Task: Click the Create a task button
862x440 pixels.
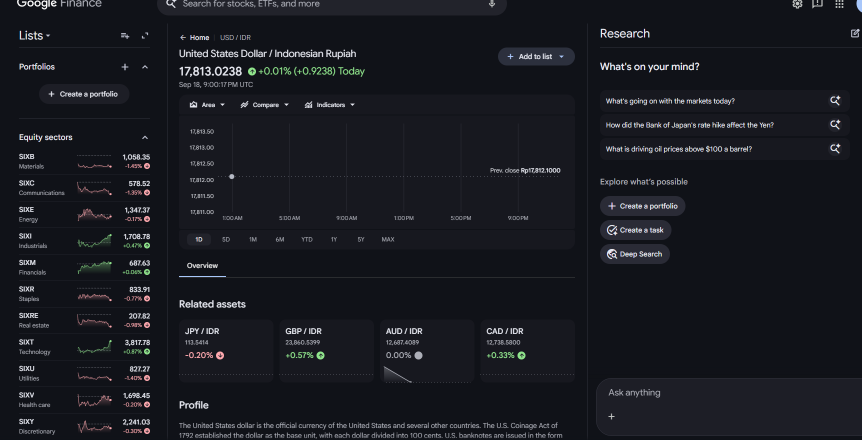Action: coord(636,230)
